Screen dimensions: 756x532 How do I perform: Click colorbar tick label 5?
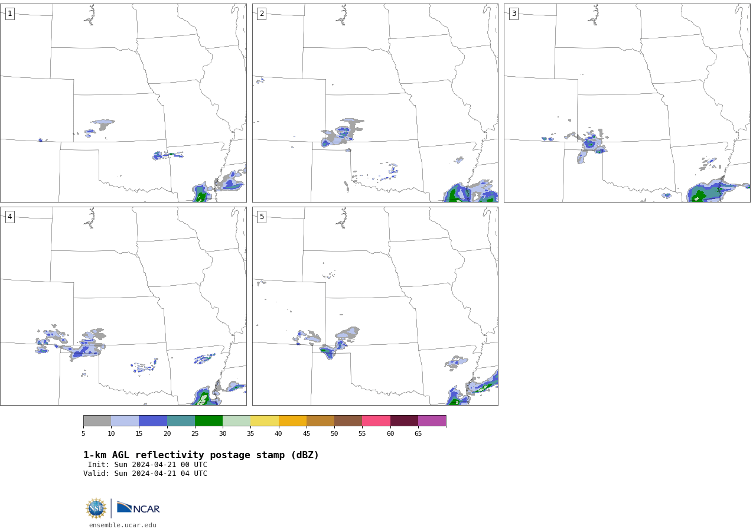point(83,434)
